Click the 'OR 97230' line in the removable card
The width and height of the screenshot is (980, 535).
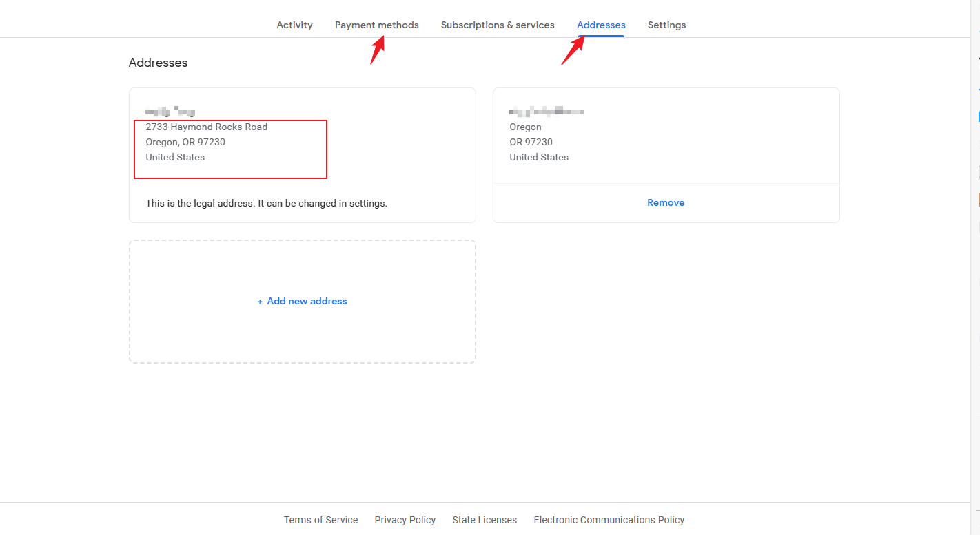(x=531, y=142)
